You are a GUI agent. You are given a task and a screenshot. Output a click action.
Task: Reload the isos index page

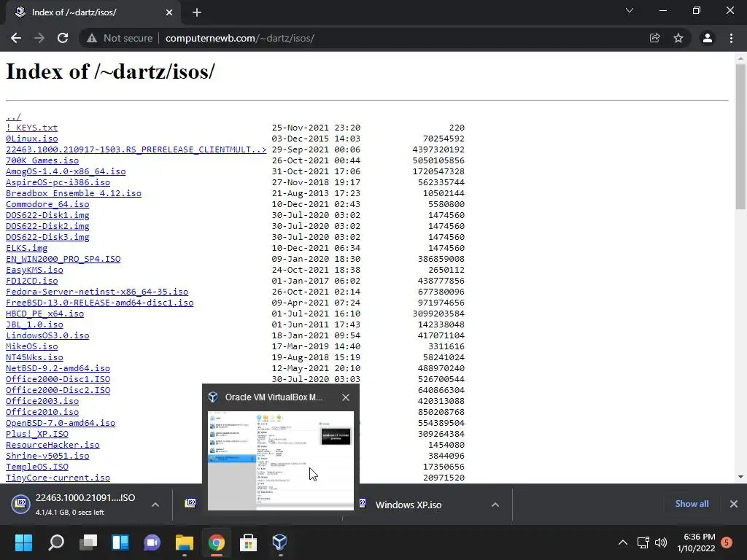tap(63, 38)
